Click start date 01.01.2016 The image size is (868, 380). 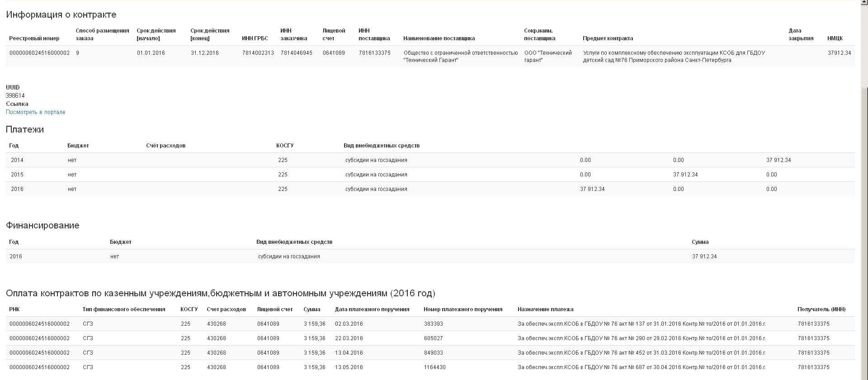point(151,53)
